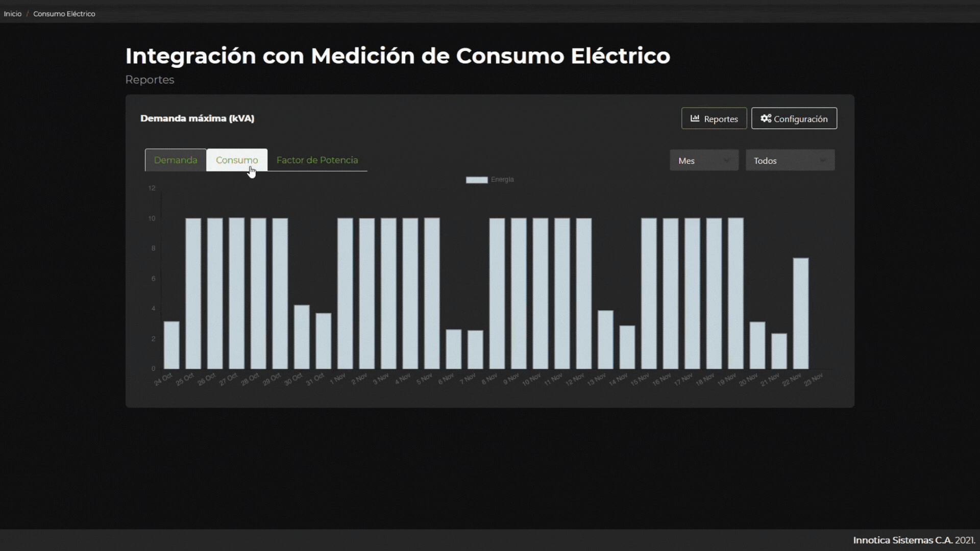Screen dimensions: 980x551
Task: Toggle the Energía legend color swatch
Action: pos(477,180)
